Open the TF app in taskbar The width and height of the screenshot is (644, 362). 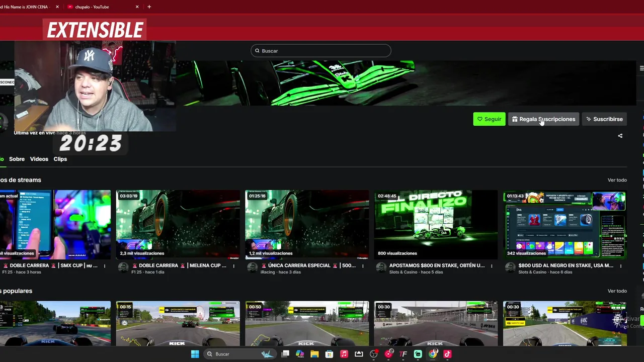403,354
